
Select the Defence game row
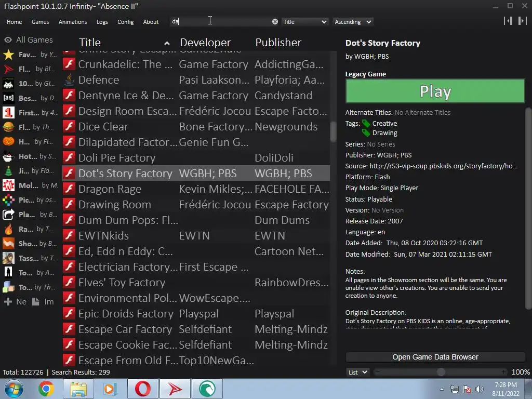point(196,80)
